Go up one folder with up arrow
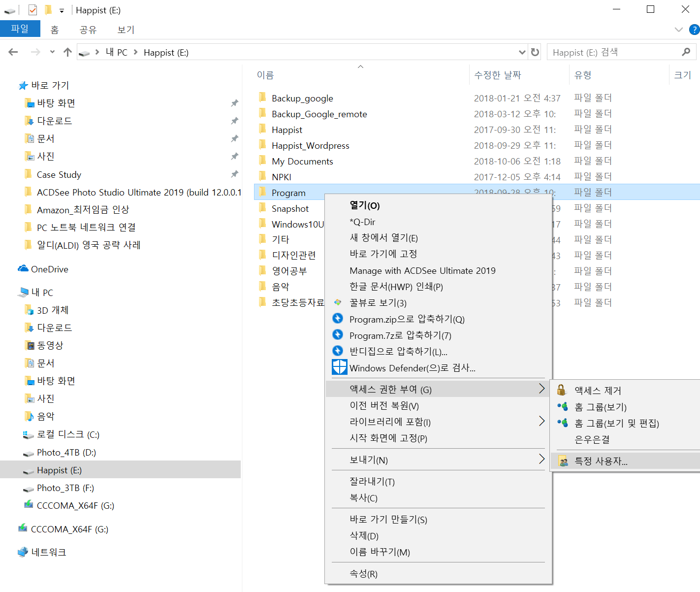 (x=68, y=52)
